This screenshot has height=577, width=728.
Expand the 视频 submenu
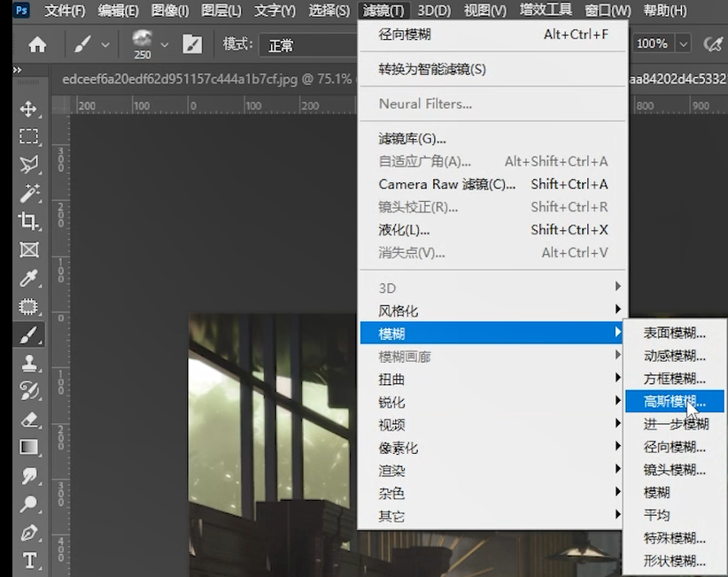click(492, 425)
